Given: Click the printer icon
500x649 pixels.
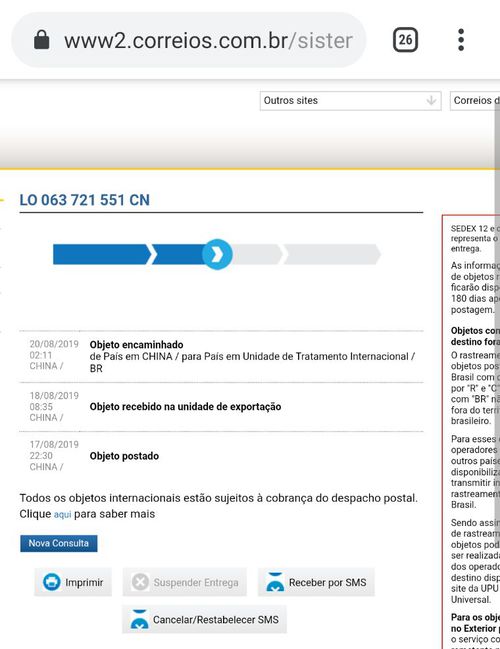Looking at the screenshot, I should coord(52,582).
